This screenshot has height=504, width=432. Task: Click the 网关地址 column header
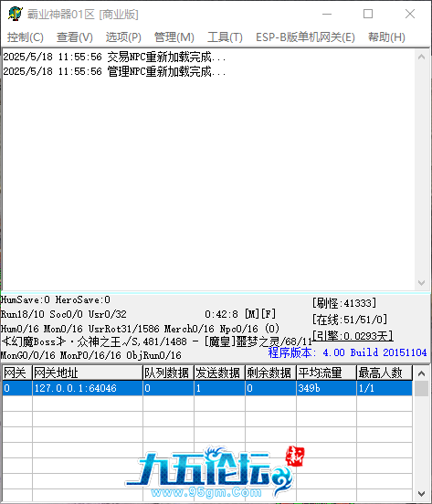click(88, 373)
